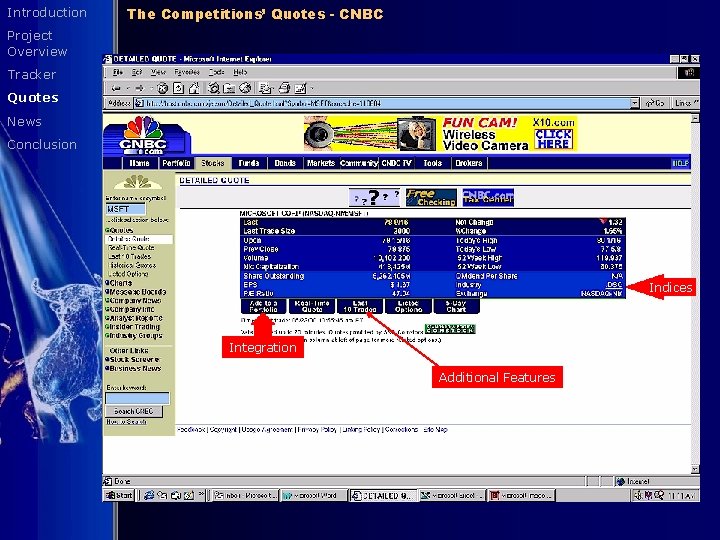Expand the Edit button dropdown arrow
Screen dimensions: 720x540
tap(312, 88)
